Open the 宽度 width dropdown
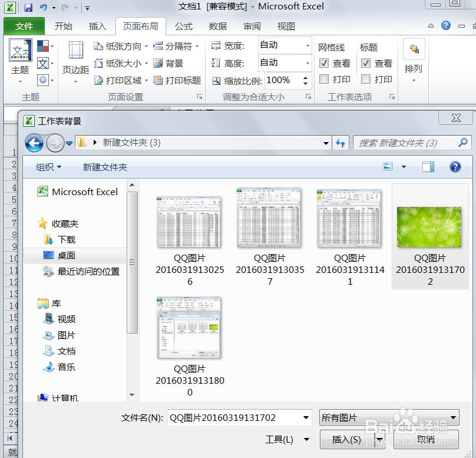 [x=308, y=45]
